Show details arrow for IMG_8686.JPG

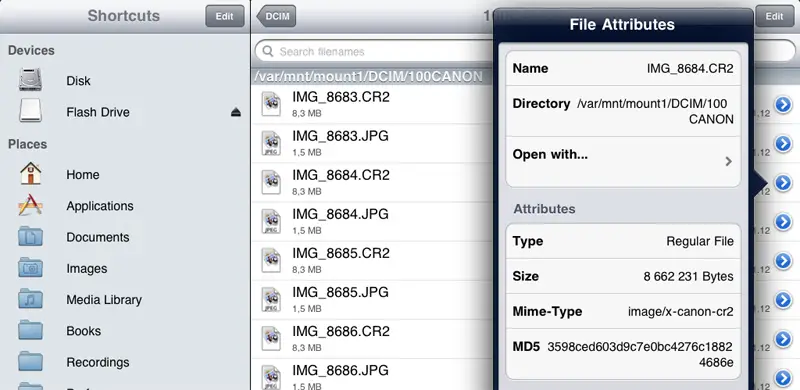click(x=783, y=378)
